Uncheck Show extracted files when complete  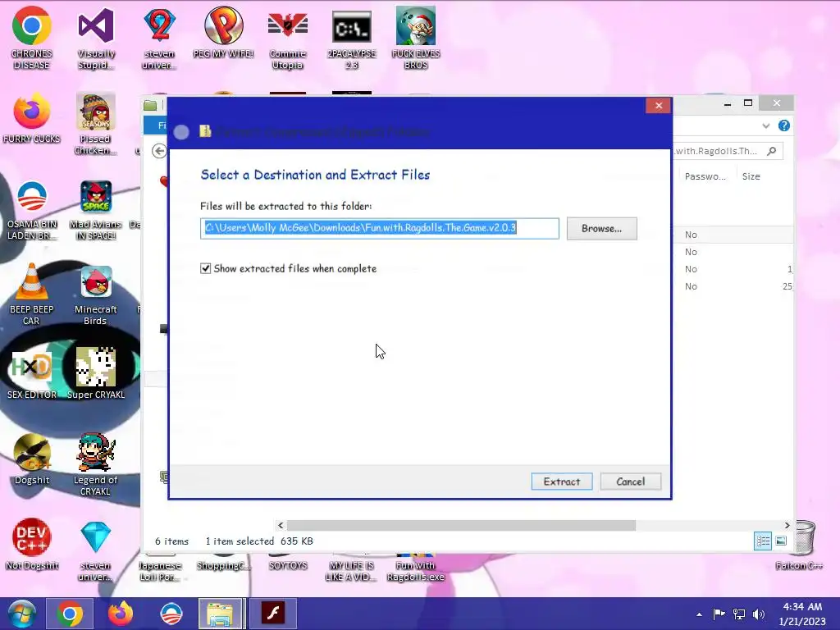(205, 268)
